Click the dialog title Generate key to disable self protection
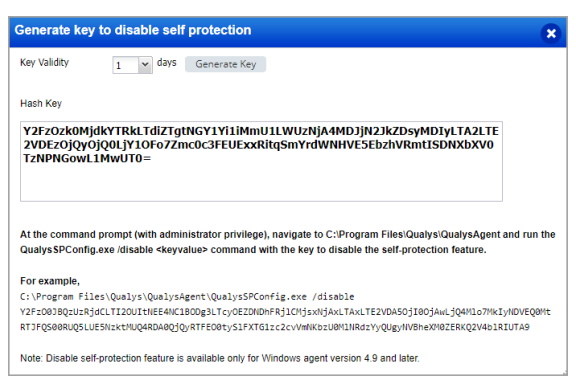This screenshot has width=576, height=381. pos(133,30)
